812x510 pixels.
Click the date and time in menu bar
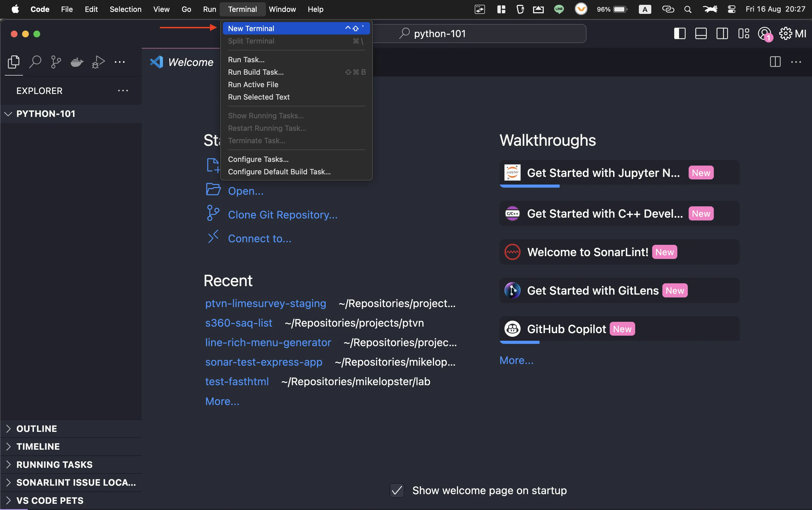tap(775, 9)
